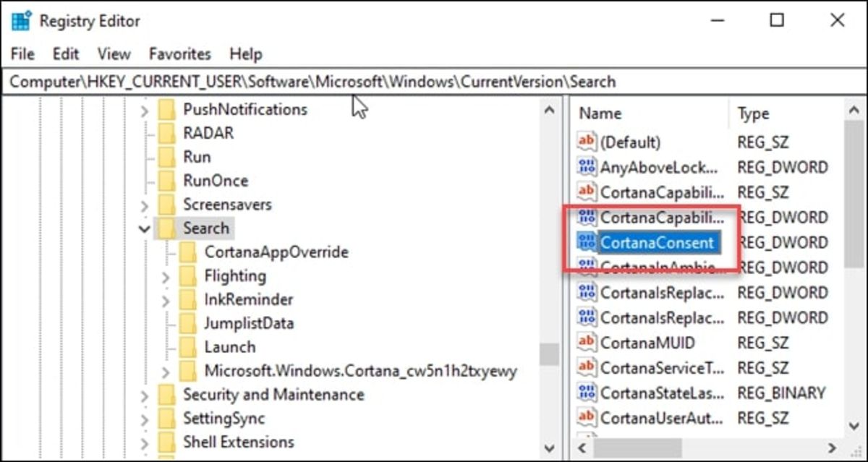Click the values pane scroll right arrow
Screen dimensions: 868x462
point(833,448)
